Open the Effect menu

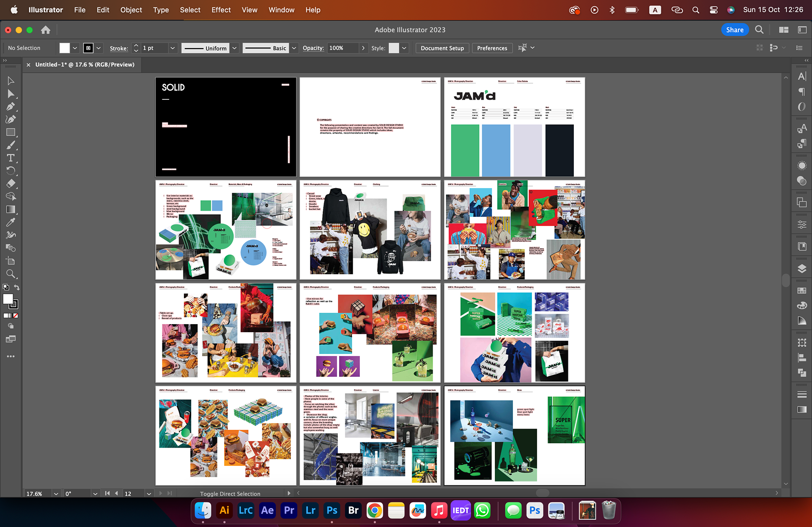tap(221, 10)
